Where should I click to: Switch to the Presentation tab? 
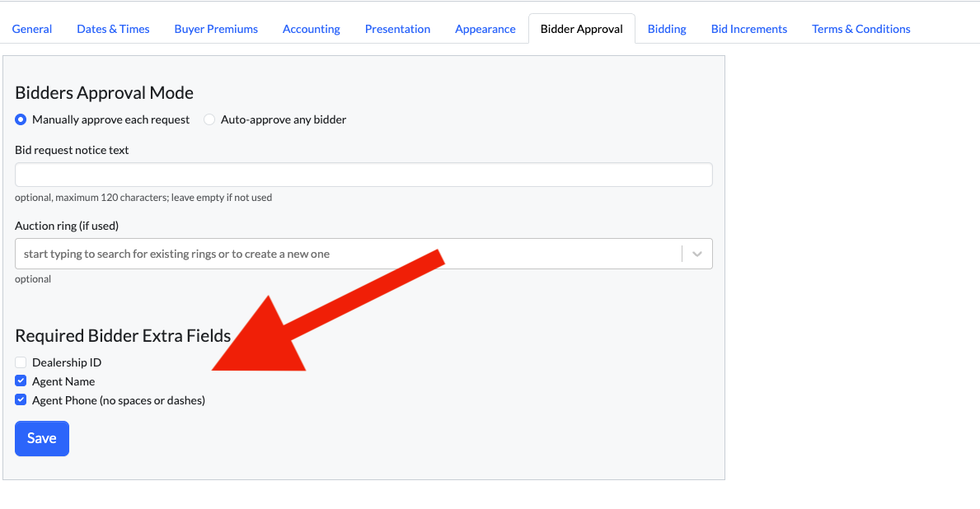click(x=397, y=29)
